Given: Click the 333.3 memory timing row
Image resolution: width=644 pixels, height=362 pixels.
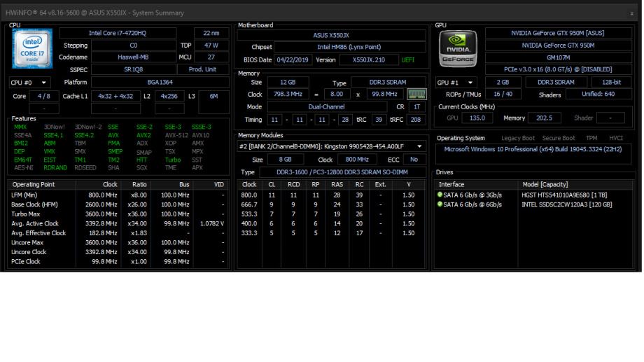Looking at the screenshot, I should [331, 233].
